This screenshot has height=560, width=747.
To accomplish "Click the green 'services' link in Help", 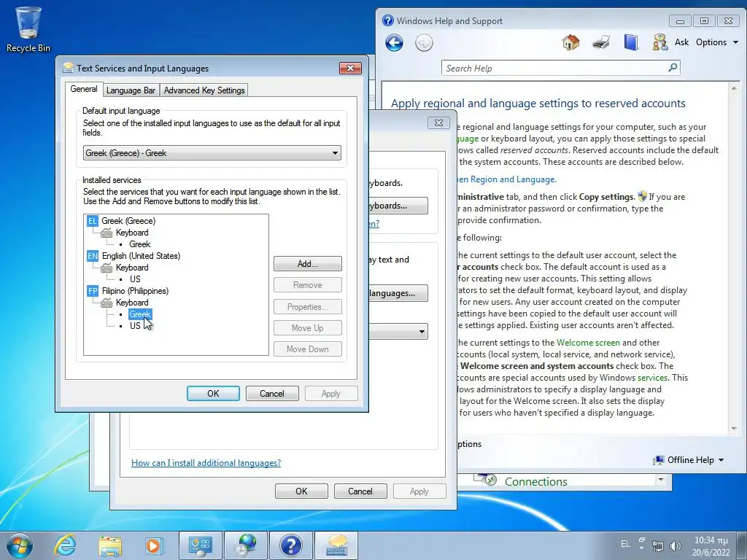I will click(652, 378).
